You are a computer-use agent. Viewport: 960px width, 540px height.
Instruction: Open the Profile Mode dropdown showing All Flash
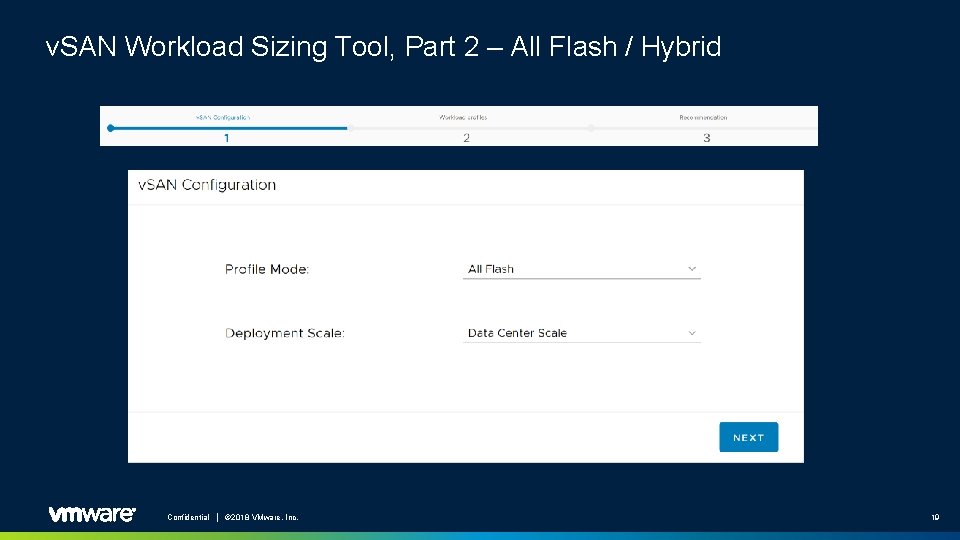tap(582, 269)
